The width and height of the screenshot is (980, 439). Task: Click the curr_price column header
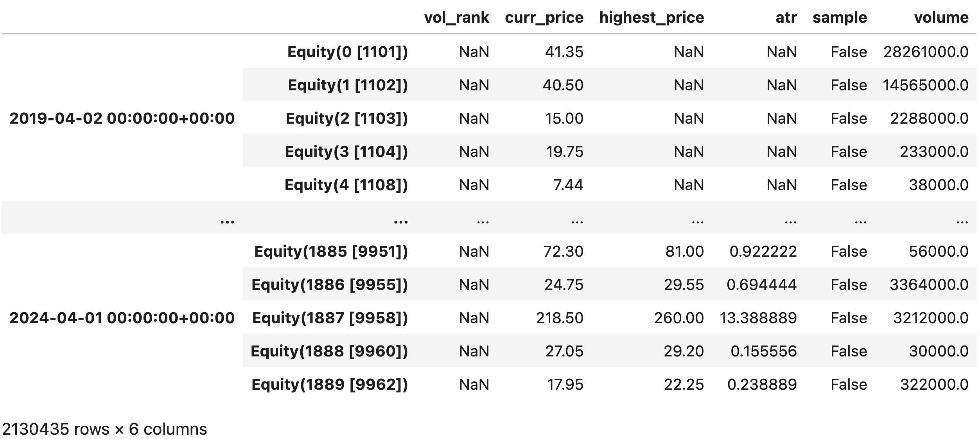coord(544,18)
